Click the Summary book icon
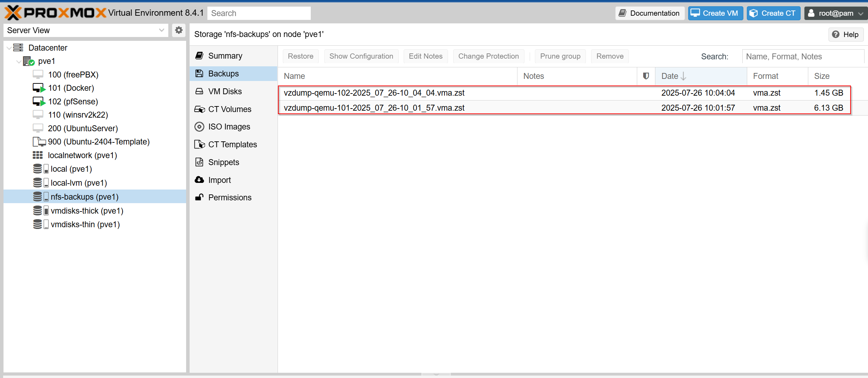Screen dimensions: 868x378 [199, 55]
